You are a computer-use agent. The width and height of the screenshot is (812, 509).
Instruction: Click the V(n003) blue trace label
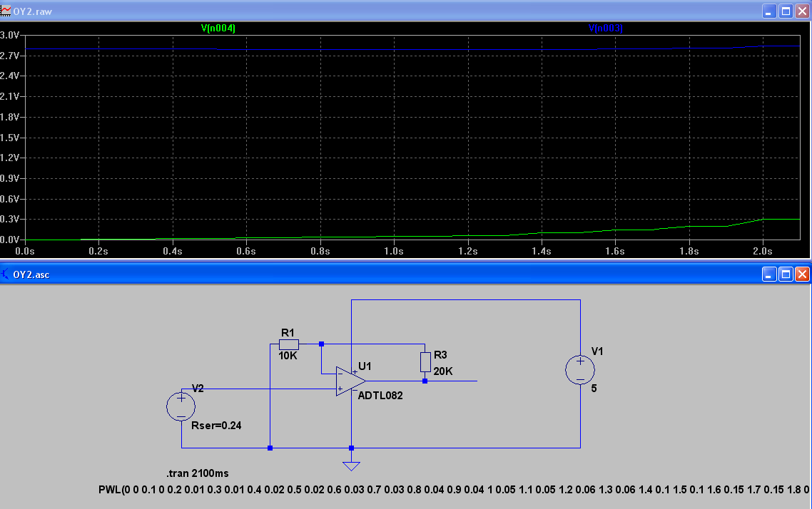pyautogui.click(x=605, y=29)
